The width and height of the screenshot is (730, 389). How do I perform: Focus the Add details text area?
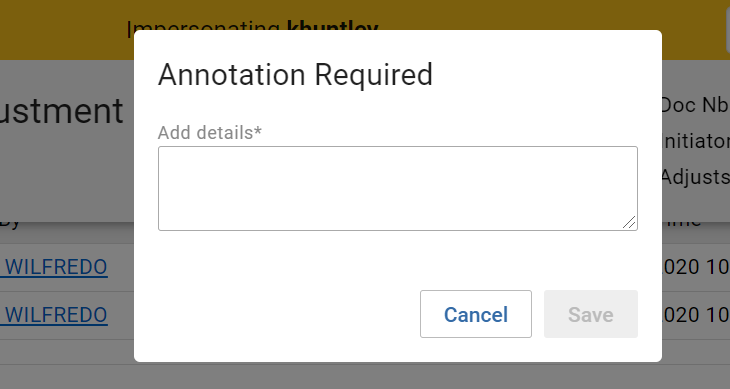(398, 188)
